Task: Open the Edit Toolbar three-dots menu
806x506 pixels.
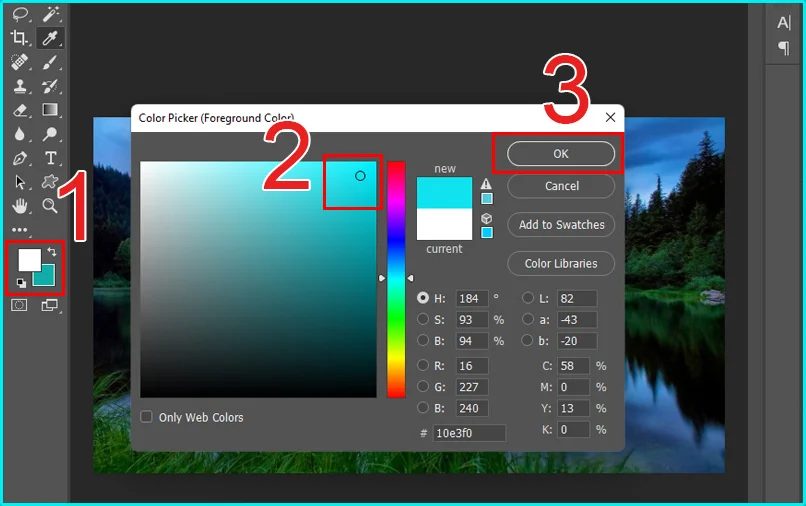Action: pyautogui.click(x=20, y=230)
